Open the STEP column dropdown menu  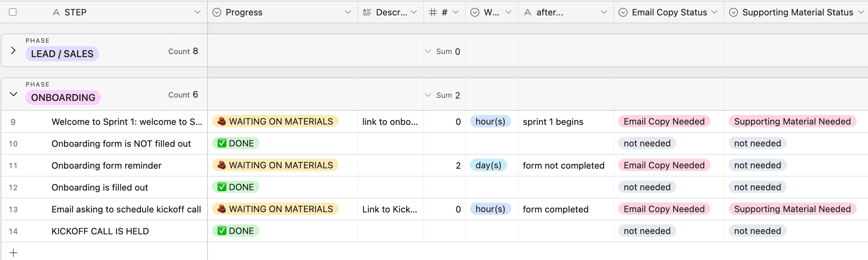click(x=197, y=12)
